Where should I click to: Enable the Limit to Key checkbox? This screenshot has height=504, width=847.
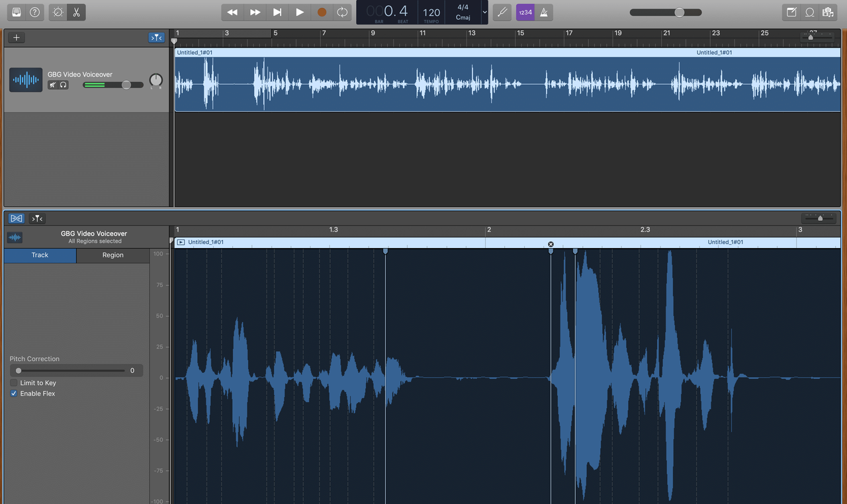[x=13, y=382]
